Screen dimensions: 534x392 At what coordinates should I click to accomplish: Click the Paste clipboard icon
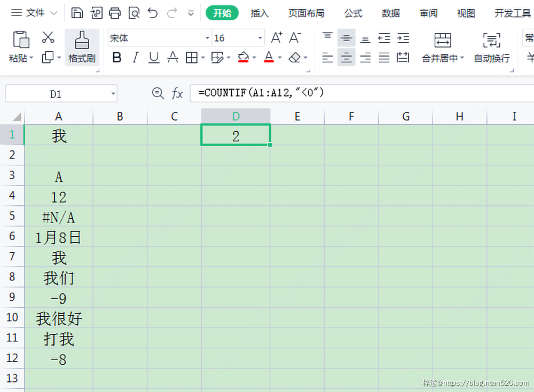(x=21, y=39)
